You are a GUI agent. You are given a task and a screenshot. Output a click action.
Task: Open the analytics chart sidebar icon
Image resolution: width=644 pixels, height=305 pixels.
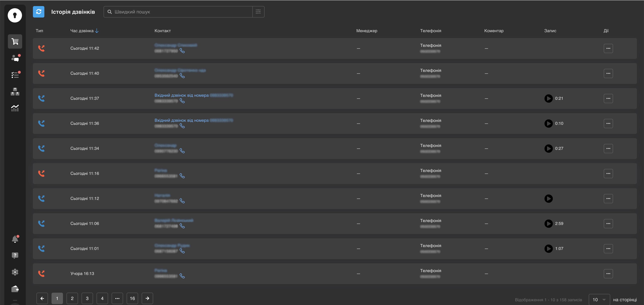pyautogui.click(x=15, y=108)
